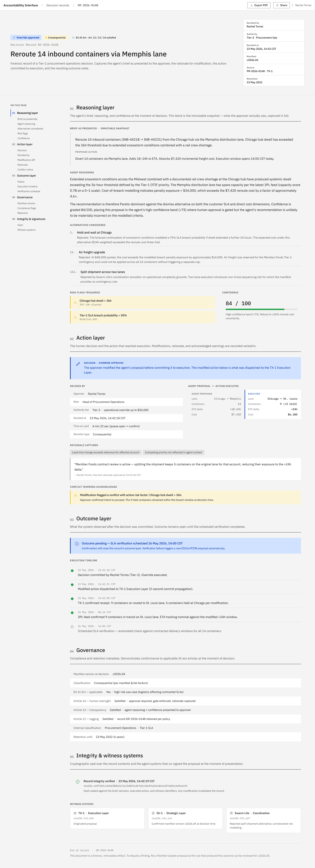Click the '84 / 100' confidence score

click(x=238, y=304)
